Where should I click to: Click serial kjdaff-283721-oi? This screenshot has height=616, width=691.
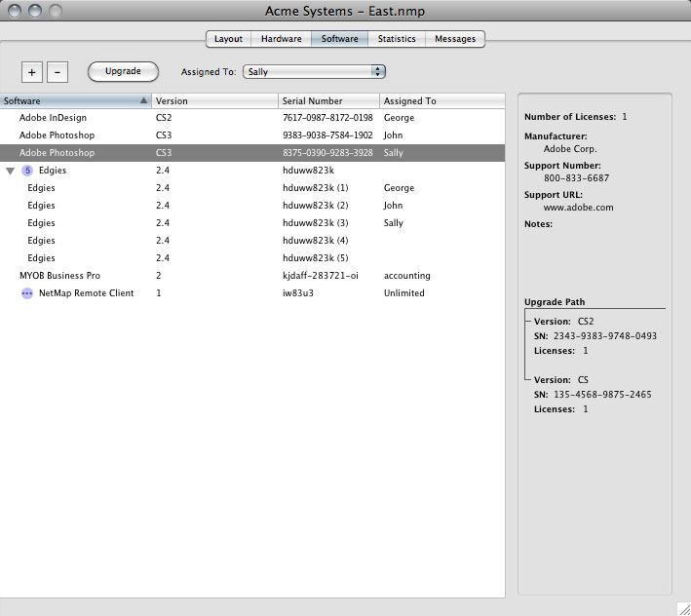(321, 276)
